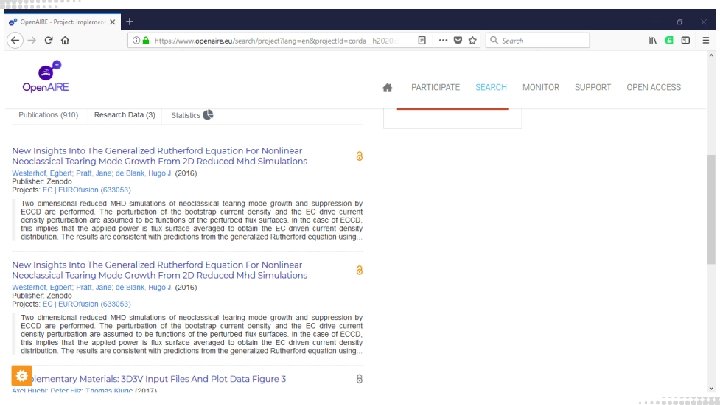Switch to Publications (910) tab
This screenshot has width=720, height=405.
(48, 115)
